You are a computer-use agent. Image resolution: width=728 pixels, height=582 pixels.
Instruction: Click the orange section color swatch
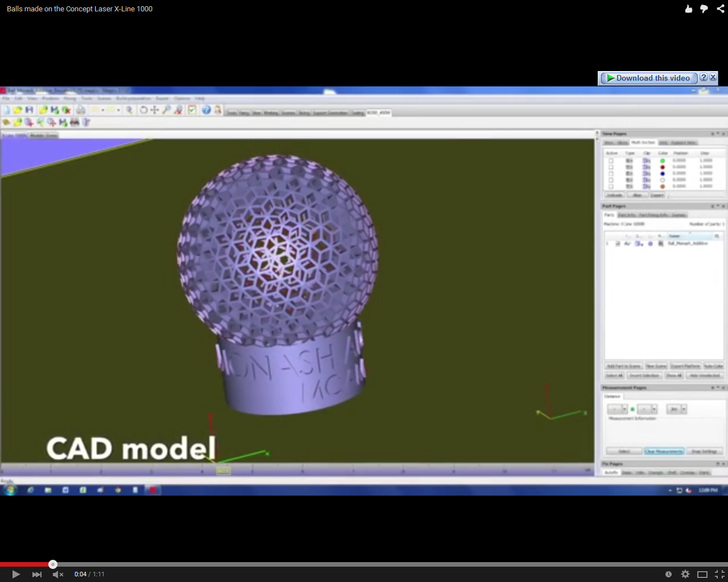[x=663, y=186]
